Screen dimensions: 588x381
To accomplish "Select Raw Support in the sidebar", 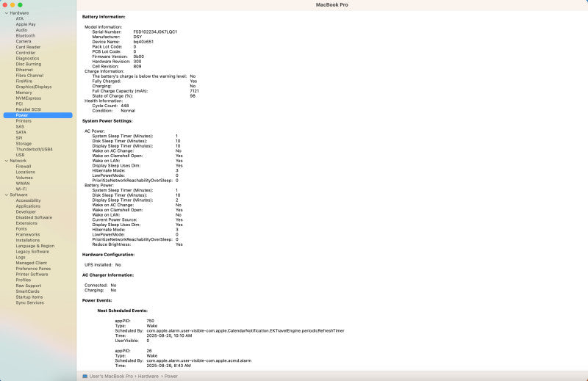I will pyautogui.click(x=29, y=286).
